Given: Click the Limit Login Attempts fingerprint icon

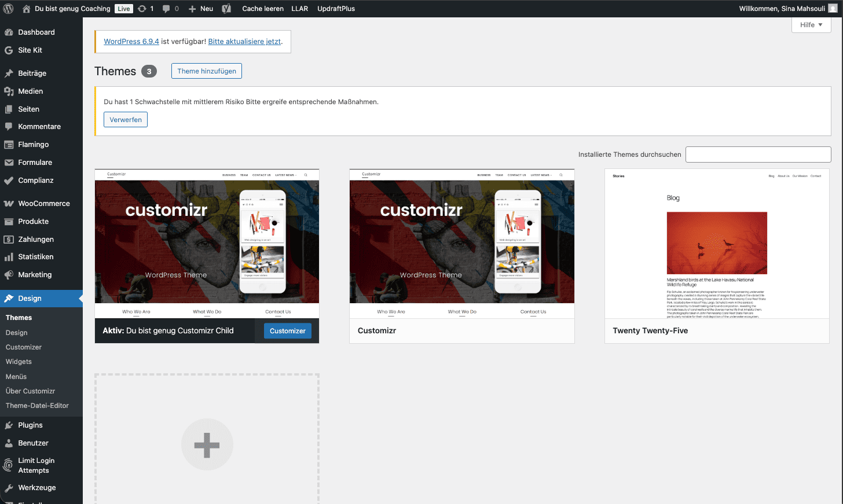Looking at the screenshot, I should click(x=9, y=465).
